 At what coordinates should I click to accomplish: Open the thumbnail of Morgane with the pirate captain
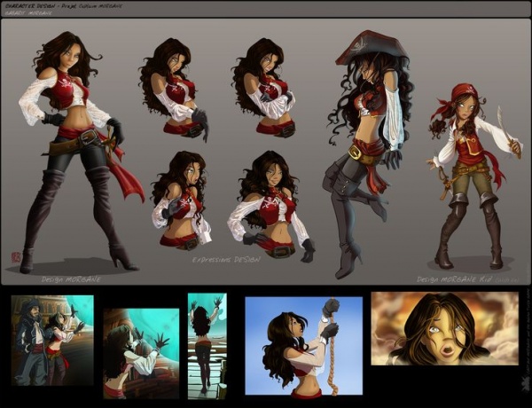52,341
